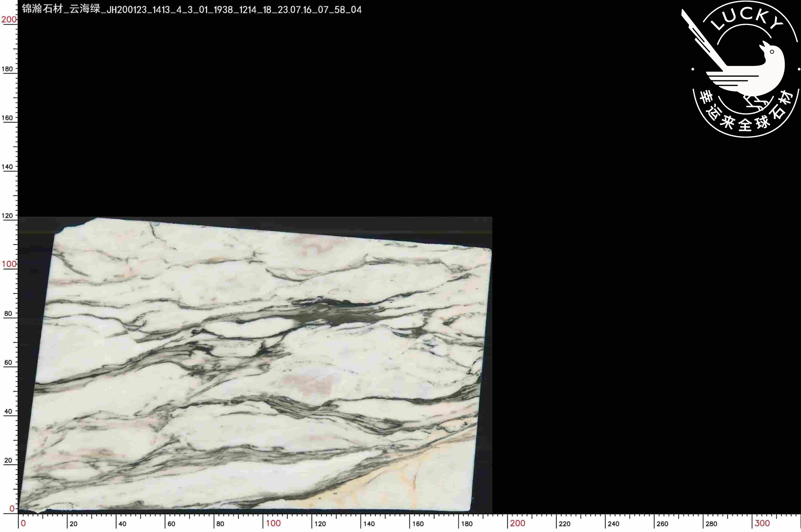Click horizontal ruler mark 160
Viewport: 801px width, 532px height.
point(418,524)
